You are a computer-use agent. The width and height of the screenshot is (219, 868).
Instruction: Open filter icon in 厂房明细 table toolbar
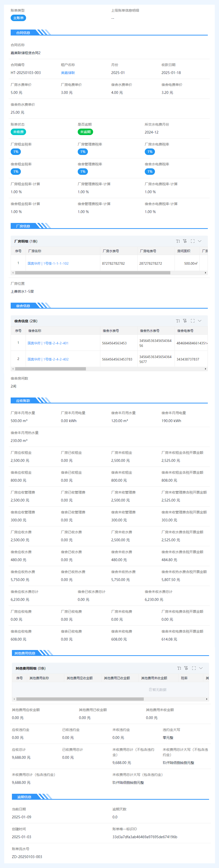(185, 241)
